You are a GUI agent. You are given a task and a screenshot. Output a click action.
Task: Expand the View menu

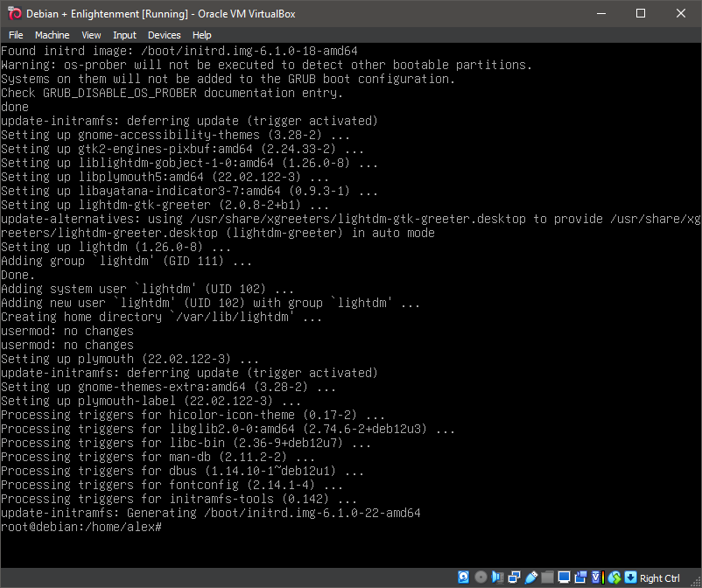coord(91,35)
